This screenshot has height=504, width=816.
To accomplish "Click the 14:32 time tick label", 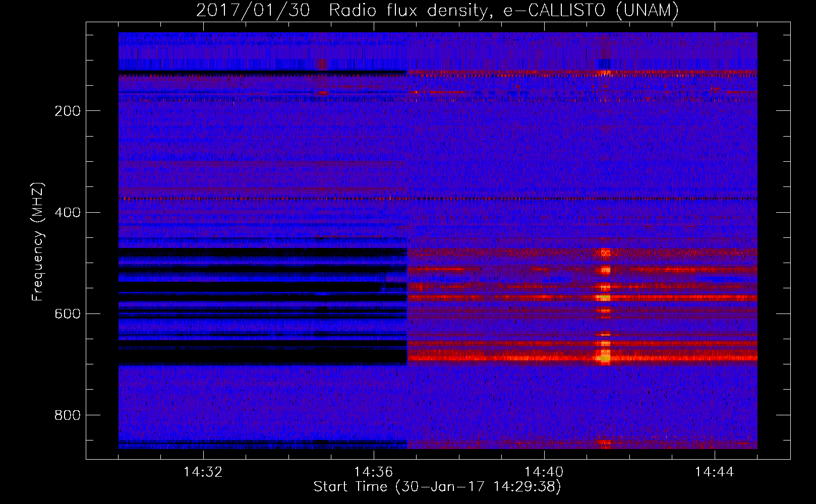I will [203, 472].
